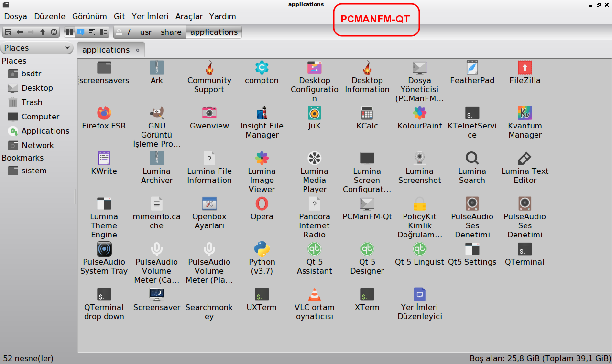The image size is (612, 364).
Task: Select the Lumina Text Editor icon
Action: coord(525,158)
